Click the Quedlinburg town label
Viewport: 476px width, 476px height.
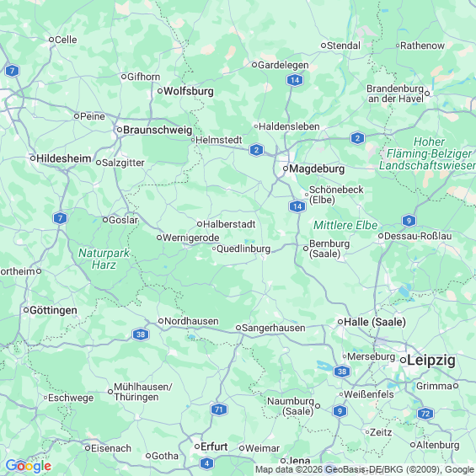coord(243,249)
